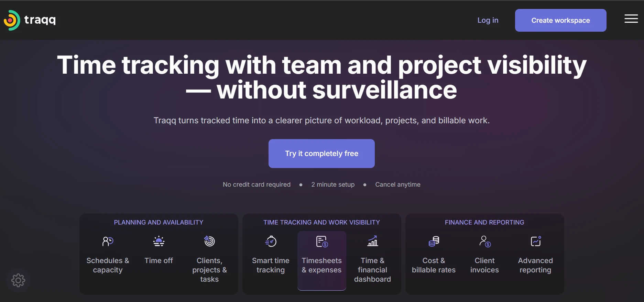The height and width of the screenshot is (302, 644).
Task: Click the Schedules & capacity icon
Action: [x=108, y=241]
